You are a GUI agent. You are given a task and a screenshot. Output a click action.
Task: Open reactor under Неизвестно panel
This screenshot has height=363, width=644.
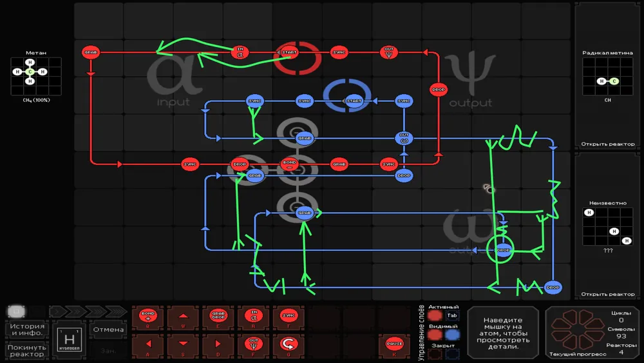click(607, 294)
